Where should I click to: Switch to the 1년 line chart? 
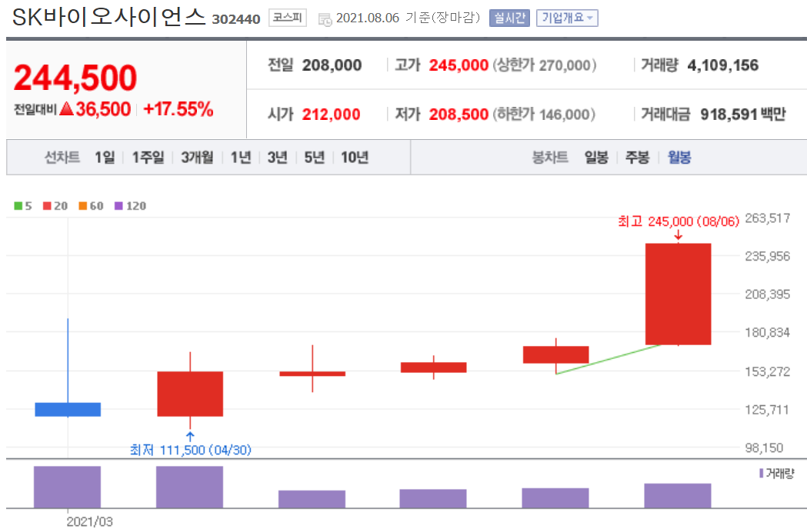pos(241,157)
